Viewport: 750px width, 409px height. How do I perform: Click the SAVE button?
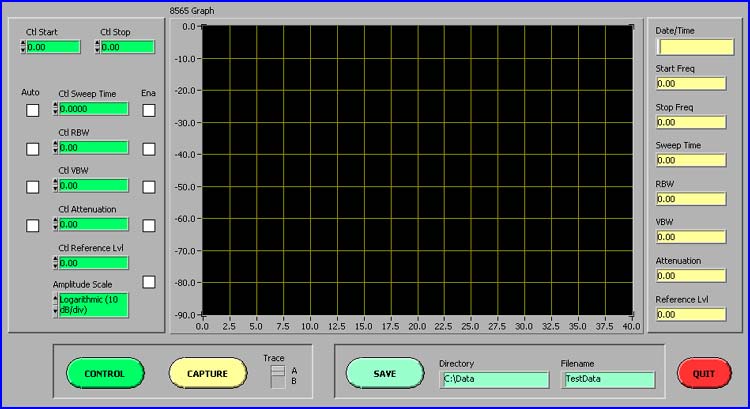385,373
